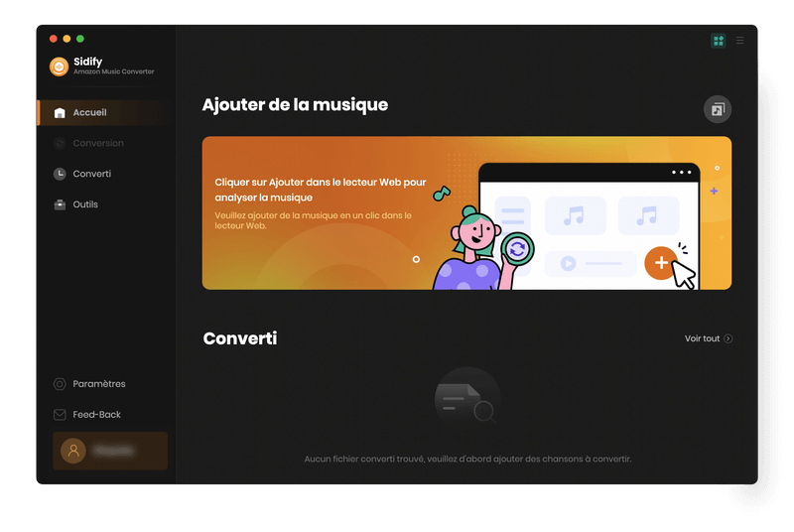Open the hamburger menu at top right
Image resolution: width=794 pixels, height=532 pixels.
click(x=740, y=41)
